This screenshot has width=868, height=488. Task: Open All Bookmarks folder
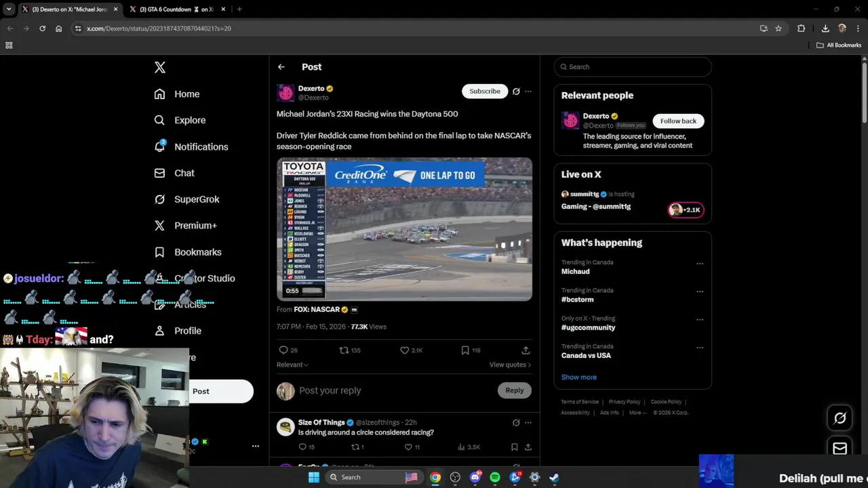839,45
